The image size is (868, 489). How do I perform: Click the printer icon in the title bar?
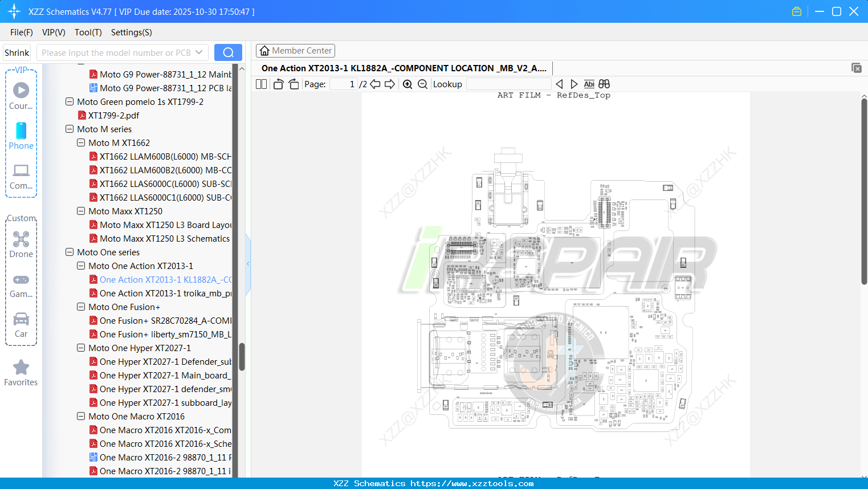point(796,11)
